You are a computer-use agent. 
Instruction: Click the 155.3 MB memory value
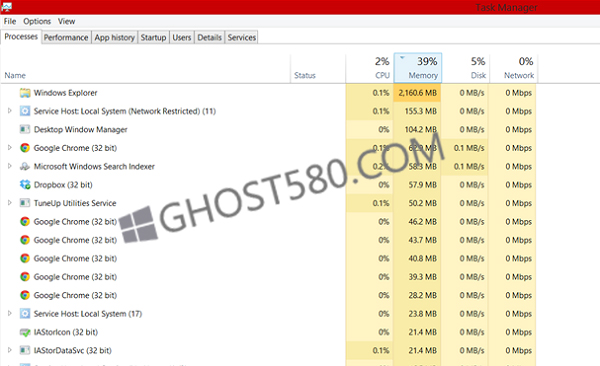tap(421, 111)
